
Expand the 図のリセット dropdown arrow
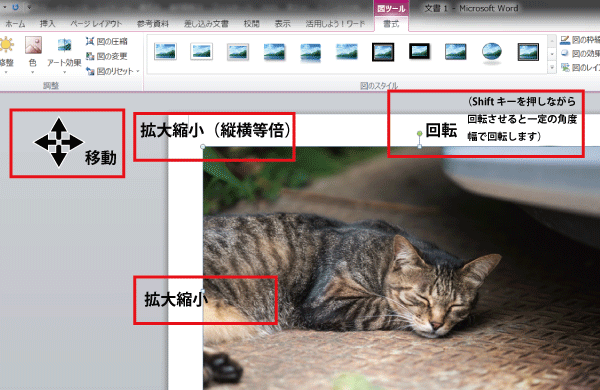138,71
